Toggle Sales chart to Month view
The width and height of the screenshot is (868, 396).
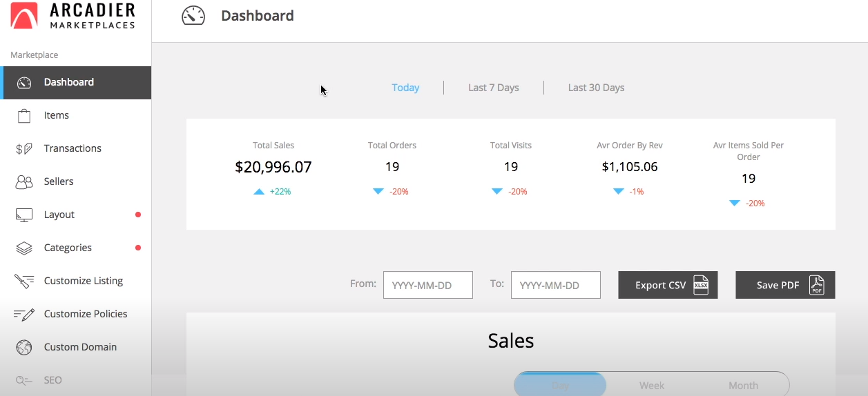click(x=743, y=385)
